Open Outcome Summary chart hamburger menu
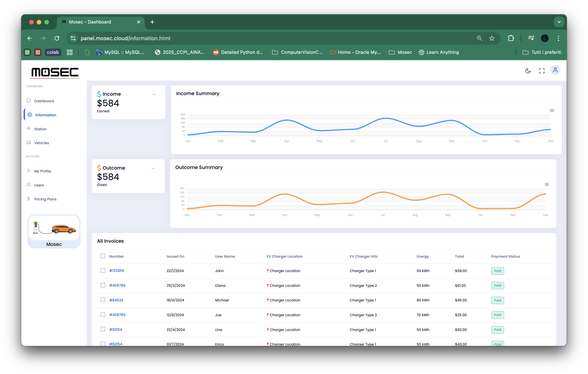This screenshot has height=374, width=588. click(x=547, y=184)
